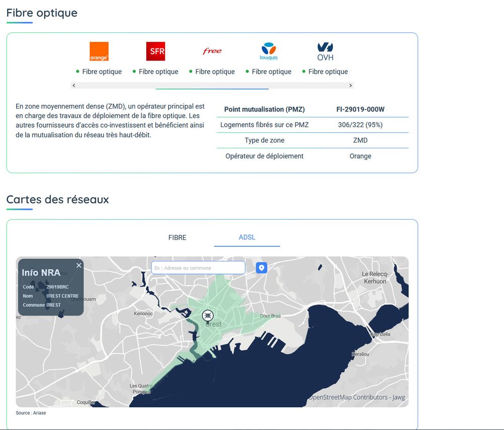Switch to the FIBRE map tab
The image size is (504, 430).
[178, 238]
